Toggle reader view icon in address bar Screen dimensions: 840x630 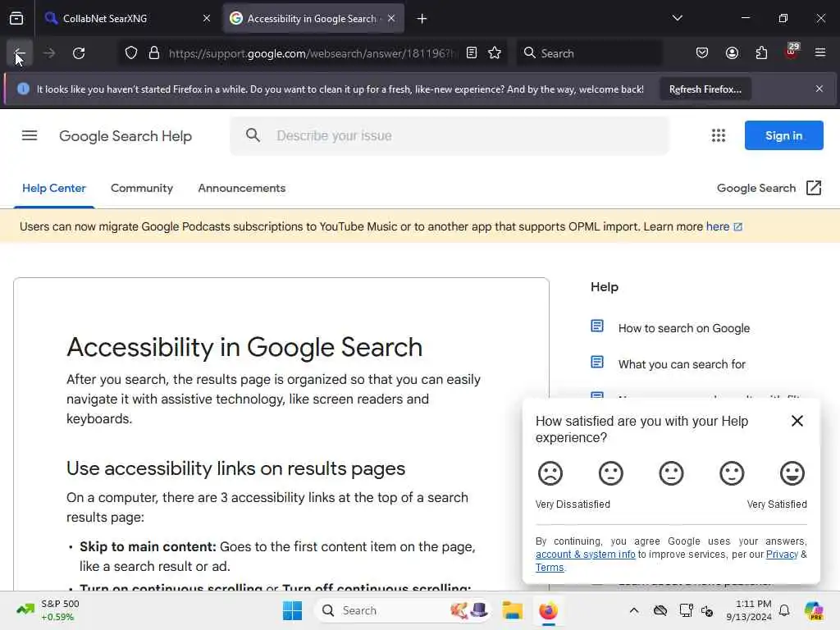tap(472, 52)
